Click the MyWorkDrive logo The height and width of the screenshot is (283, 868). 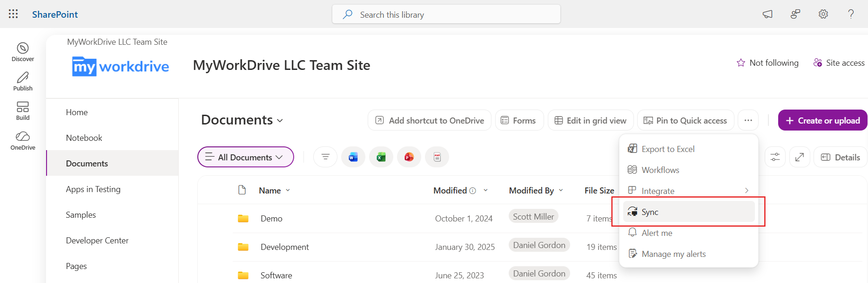point(121,67)
